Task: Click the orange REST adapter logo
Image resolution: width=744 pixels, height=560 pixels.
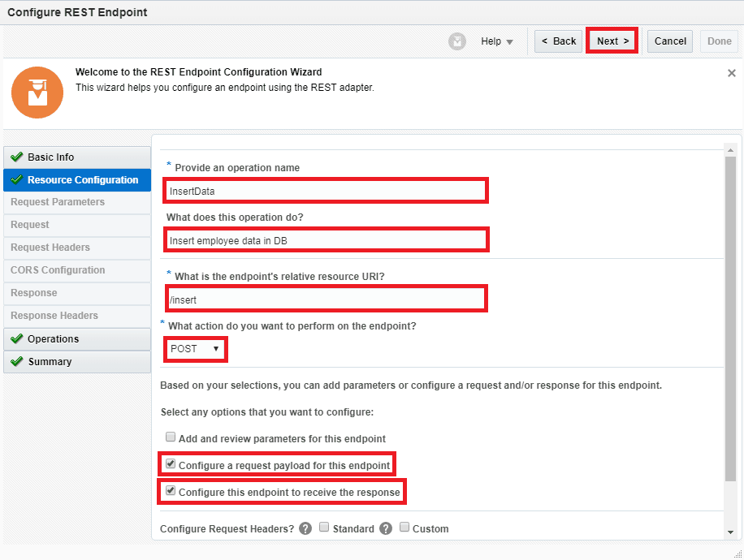Action: point(37,92)
